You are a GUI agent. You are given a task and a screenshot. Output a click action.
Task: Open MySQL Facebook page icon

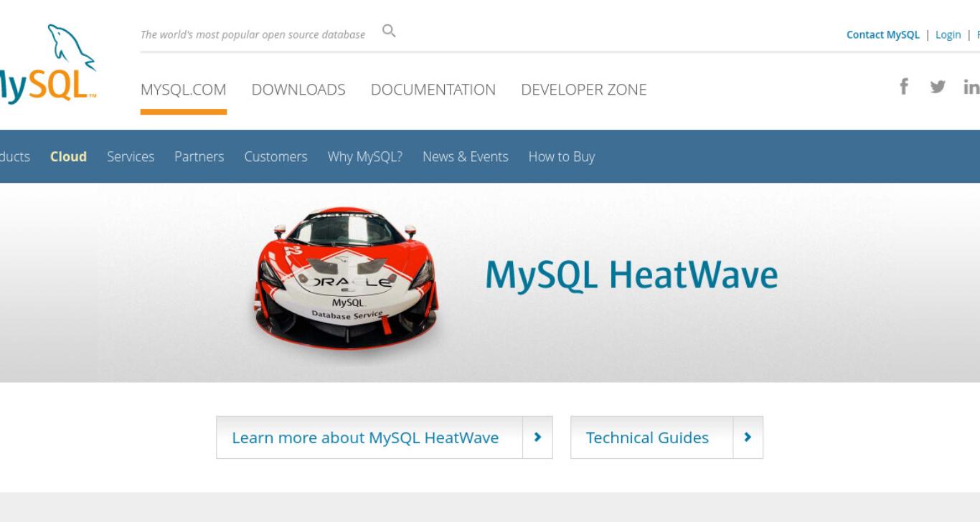coord(904,87)
